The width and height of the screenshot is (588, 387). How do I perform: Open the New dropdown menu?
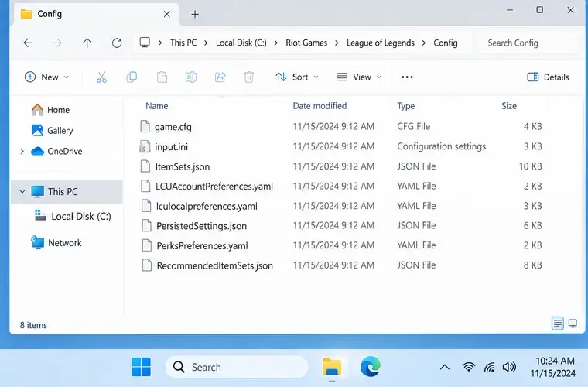coord(47,77)
